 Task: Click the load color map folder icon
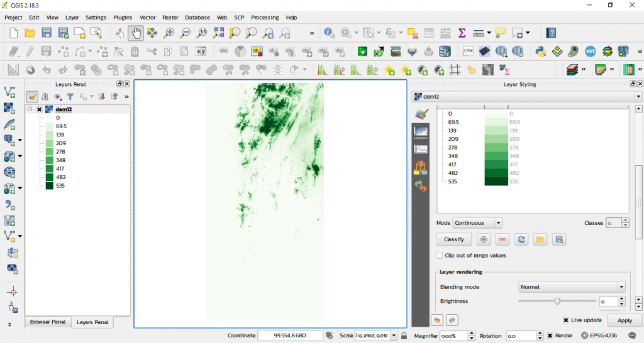point(540,239)
